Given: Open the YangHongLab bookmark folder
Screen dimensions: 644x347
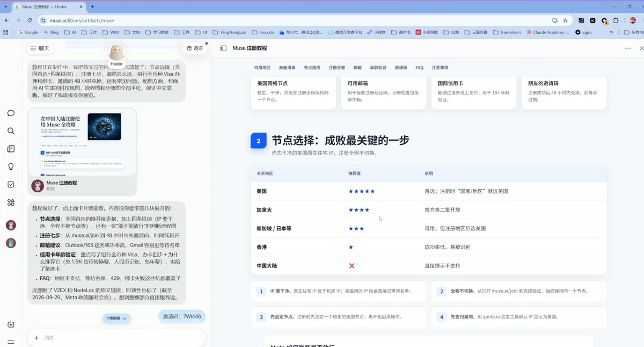Looking at the screenshot, I should [x=229, y=32].
